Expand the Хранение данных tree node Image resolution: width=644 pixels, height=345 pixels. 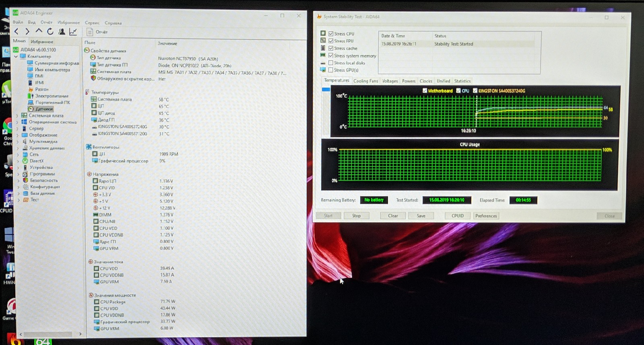click(x=17, y=148)
